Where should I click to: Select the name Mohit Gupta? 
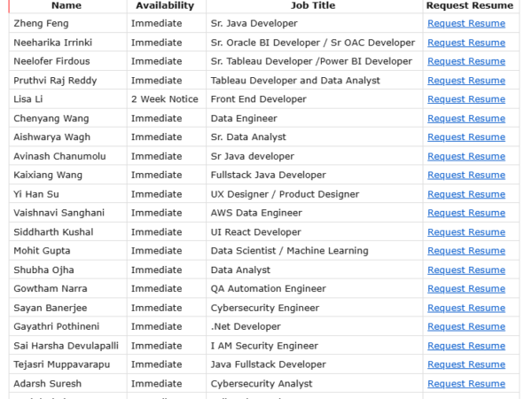42,251
